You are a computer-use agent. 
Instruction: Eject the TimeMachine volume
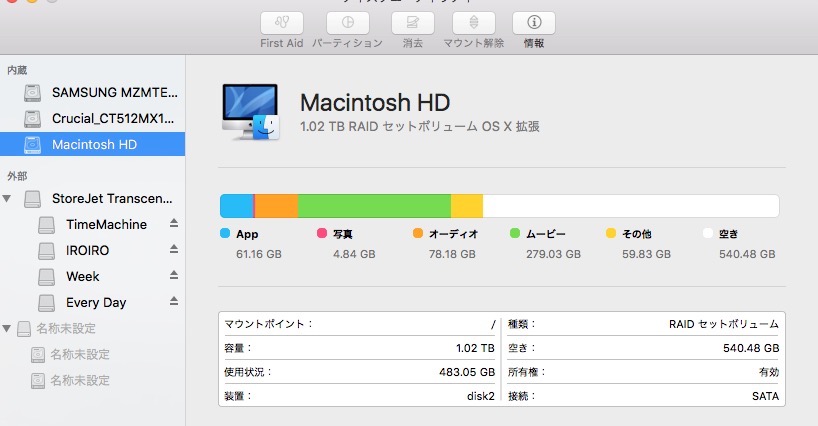[x=172, y=224]
